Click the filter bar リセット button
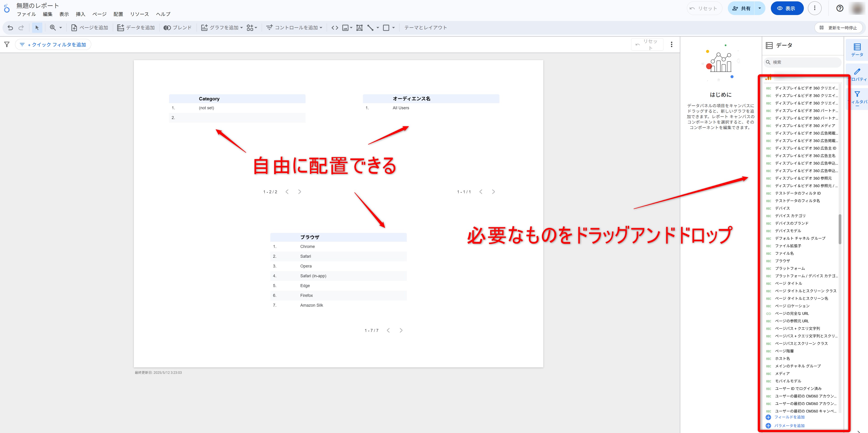Viewport: 868px width, 433px height. pos(647,45)
